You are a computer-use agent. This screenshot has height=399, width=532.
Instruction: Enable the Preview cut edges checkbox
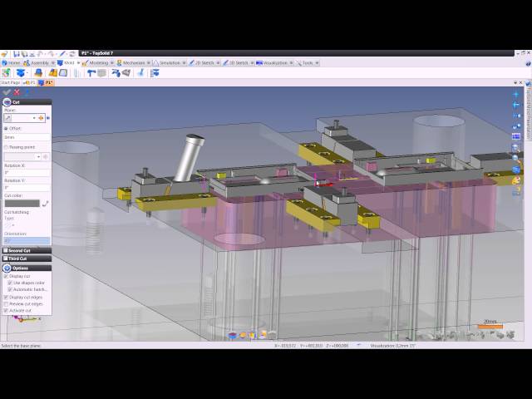click(7, 304)
